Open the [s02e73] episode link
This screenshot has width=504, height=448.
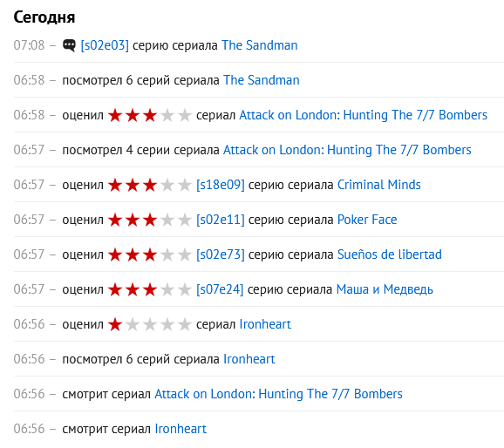pyautogui.click(x=221, y=255)
